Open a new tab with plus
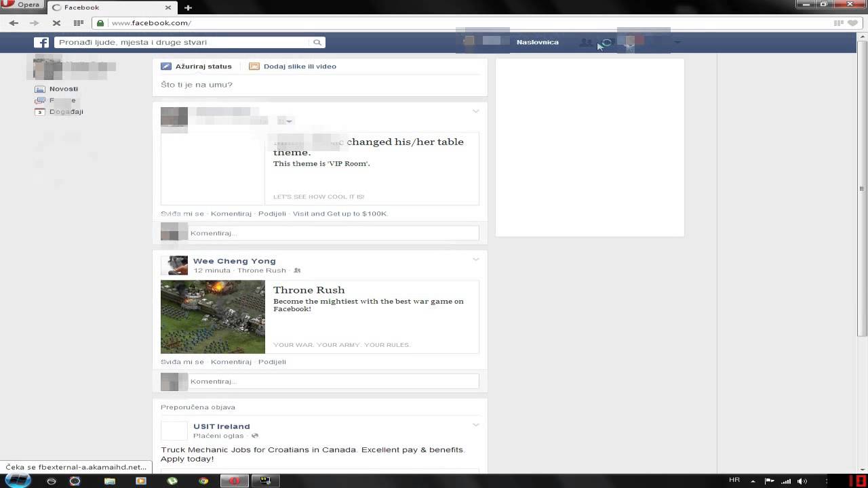Image resolution: width=868 pixels, height=488 pixels. point(188,7)
